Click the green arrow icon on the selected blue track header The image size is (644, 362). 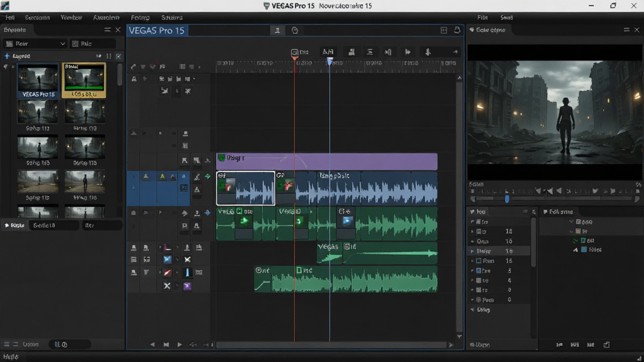(208, 177)
